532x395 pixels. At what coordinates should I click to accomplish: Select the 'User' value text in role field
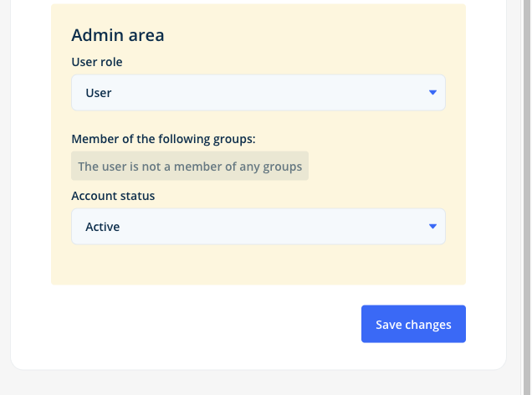point(99,93)
